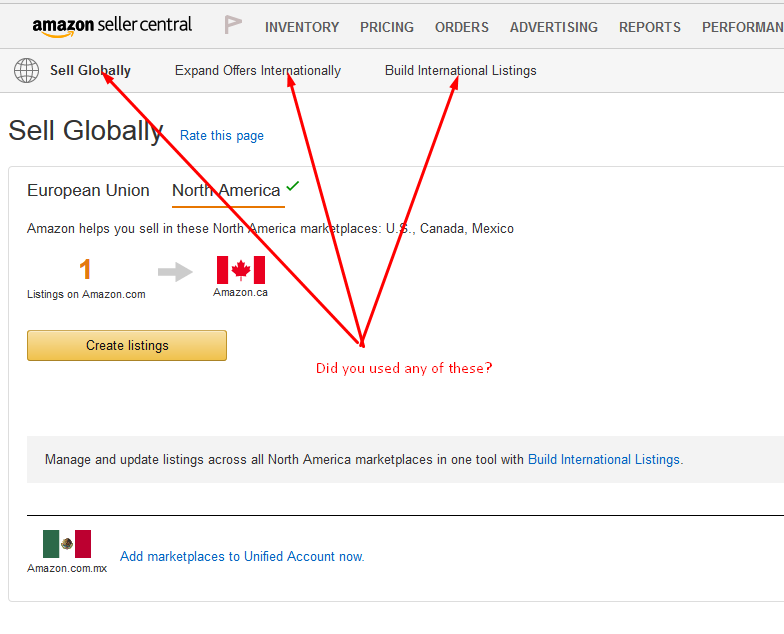
Task: Click the Amazon.com.mx label
Action: tap(67, 568)
